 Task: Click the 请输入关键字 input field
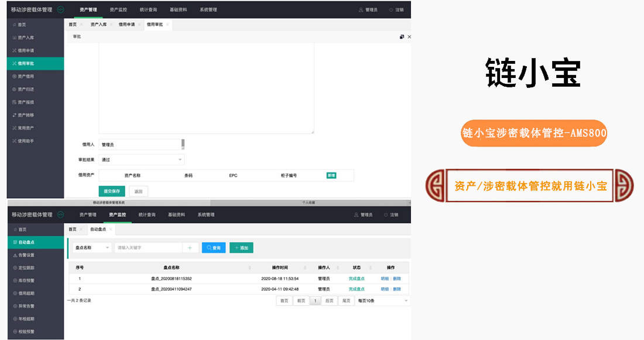pyautogui.click(x=148, y=248)
